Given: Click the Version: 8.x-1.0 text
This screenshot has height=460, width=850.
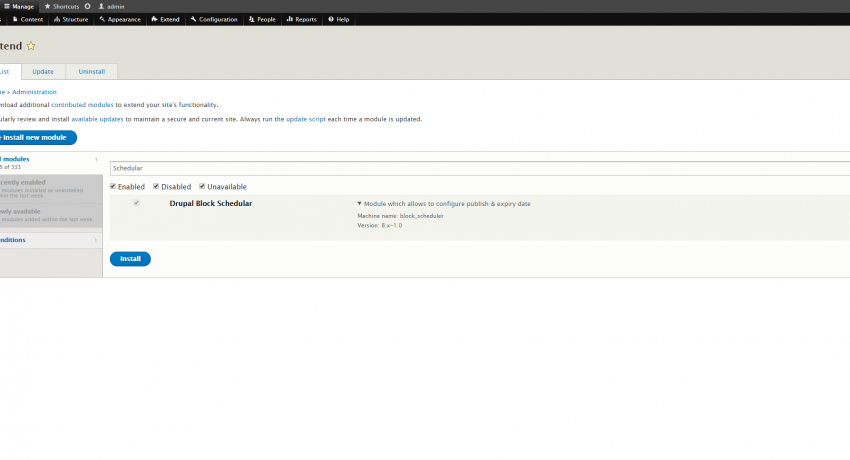Looking at the screenshot, I should [379, 225].
